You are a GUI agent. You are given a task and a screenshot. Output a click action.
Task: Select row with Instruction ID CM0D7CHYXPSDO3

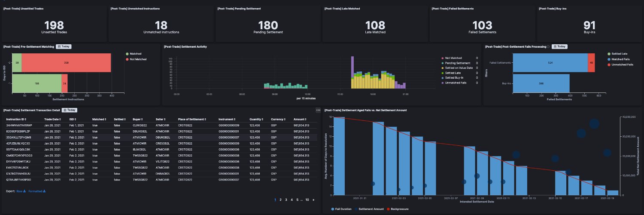161,155
